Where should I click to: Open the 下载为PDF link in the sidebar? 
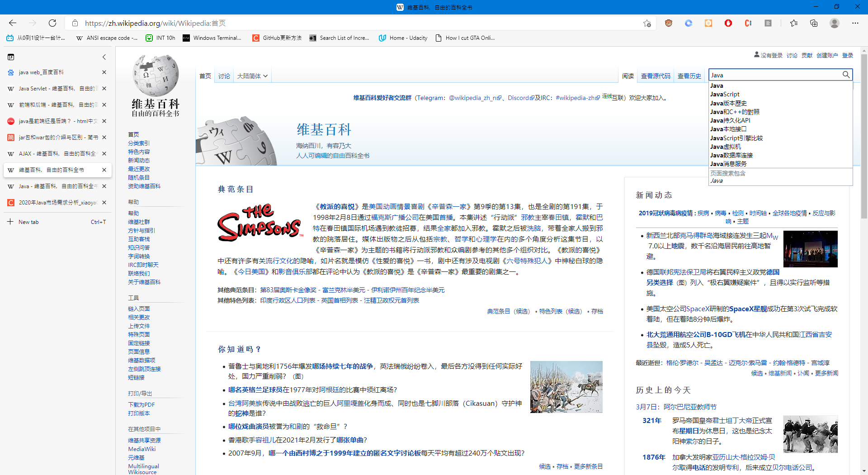[x=141, y=404]
